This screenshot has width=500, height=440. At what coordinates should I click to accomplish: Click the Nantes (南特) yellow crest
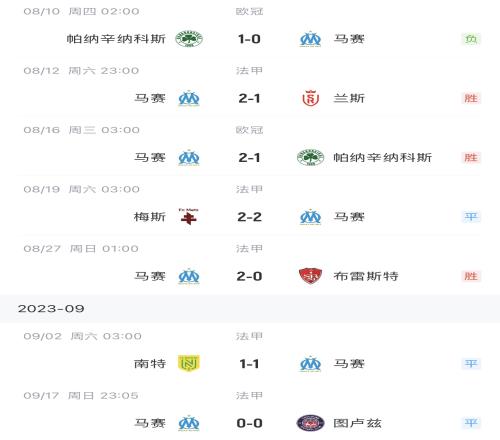point(189,363)
